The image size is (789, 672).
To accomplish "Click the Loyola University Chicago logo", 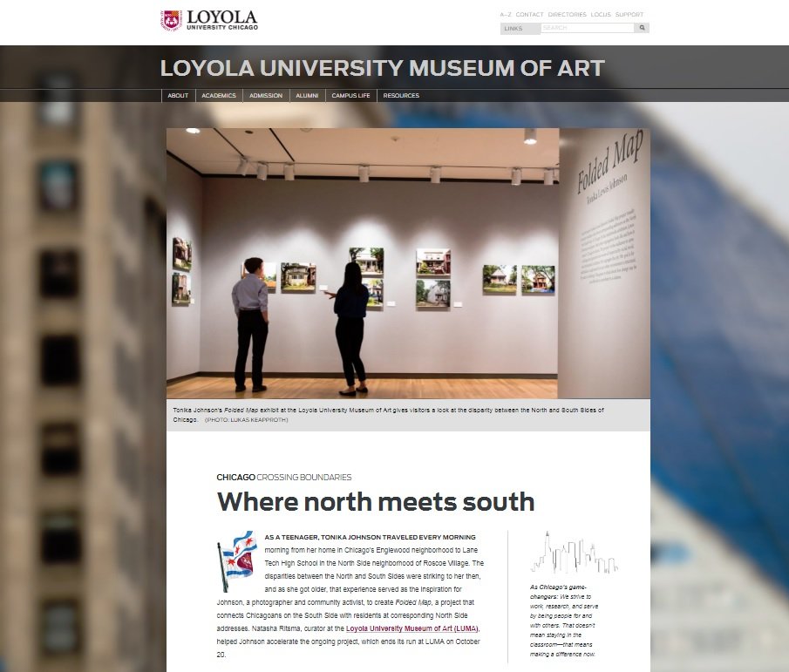I will [x=209, y=21].
